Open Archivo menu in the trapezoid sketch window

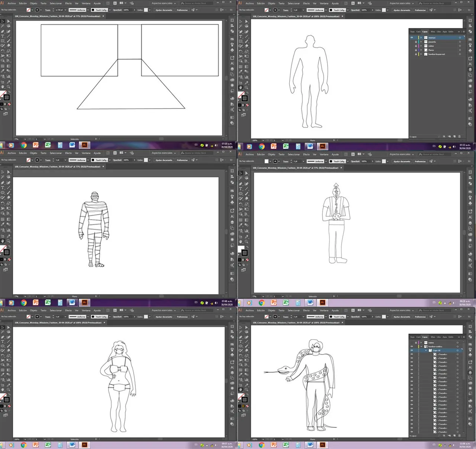(12, 3)
